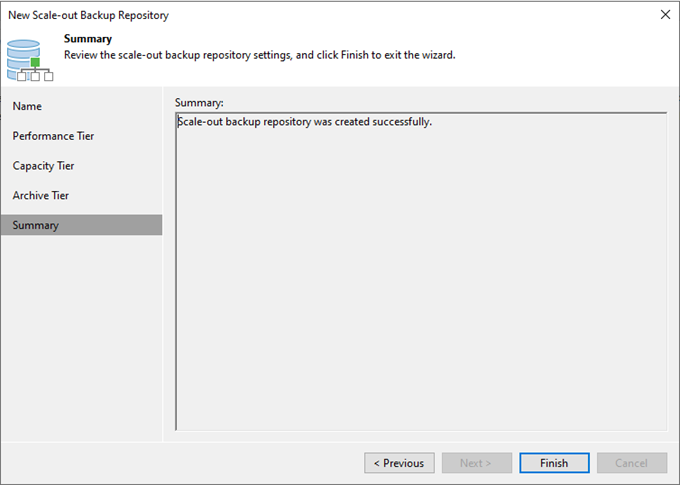The height and width of the screenshot is (485, 680).
Task: Click the scale-out repository database icon
Action: 29,60
